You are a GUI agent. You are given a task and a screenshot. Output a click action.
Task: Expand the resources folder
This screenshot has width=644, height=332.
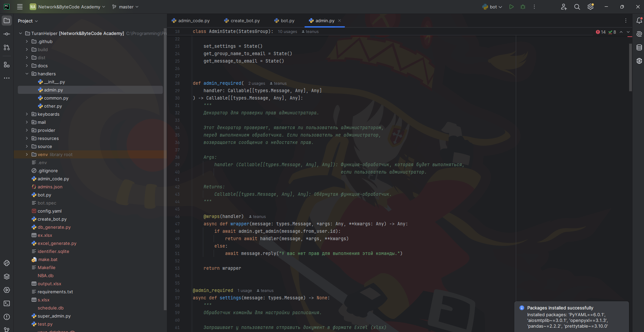pyautogui.click(x=27, y=138)
